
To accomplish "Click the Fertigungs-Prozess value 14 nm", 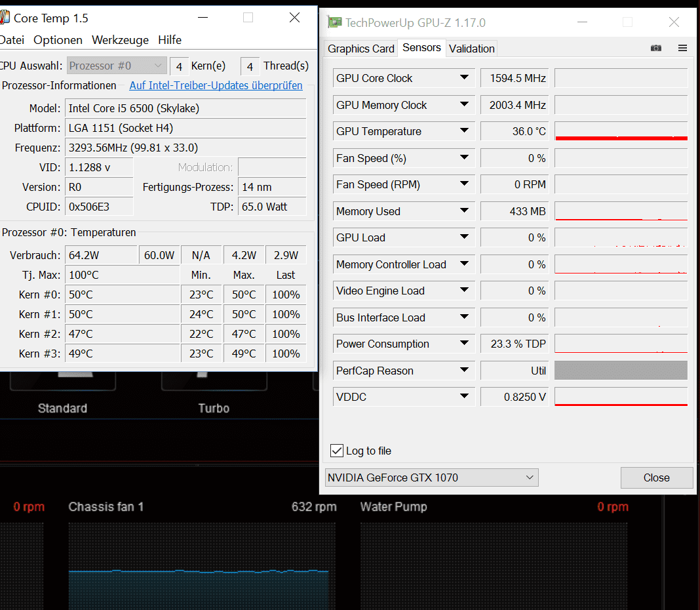I will [272, 187].
